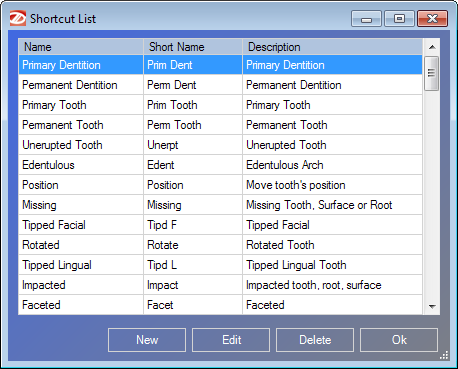Click the app logo in title bar
Image resolution: width=458 pixels, height=369 pixels.
pos(18,18)
